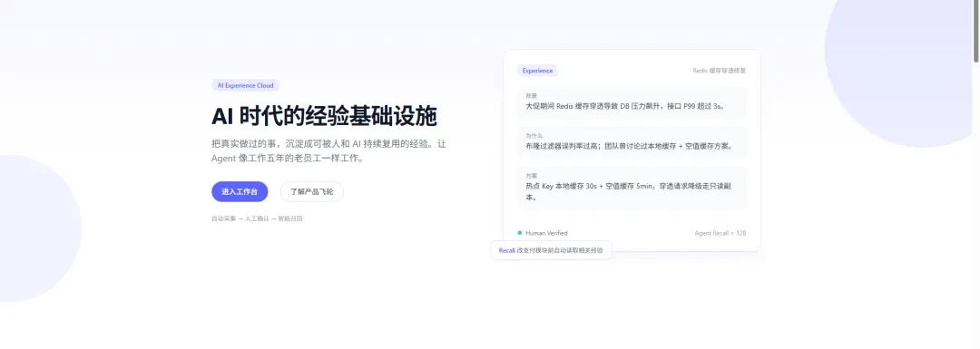The image size is (980, 349).
Task: Click the Agent Recall × 128 counter
Action: pos(720,233)
